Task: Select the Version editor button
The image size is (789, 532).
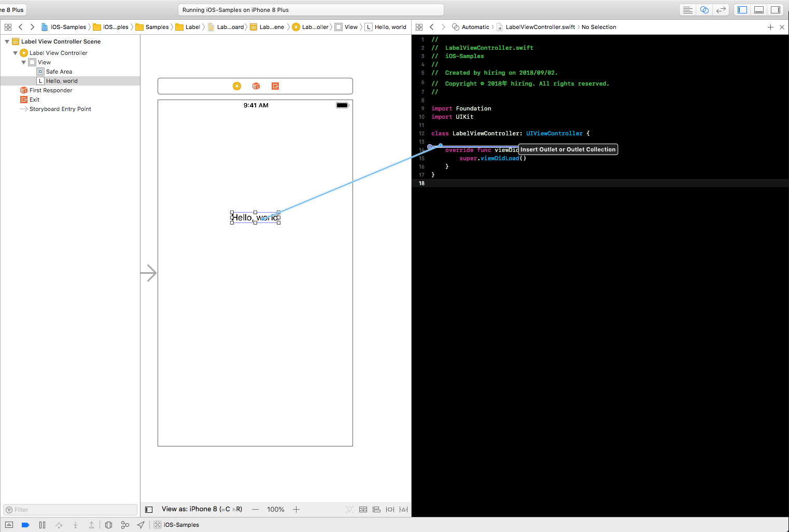Action: coord(721,10)
